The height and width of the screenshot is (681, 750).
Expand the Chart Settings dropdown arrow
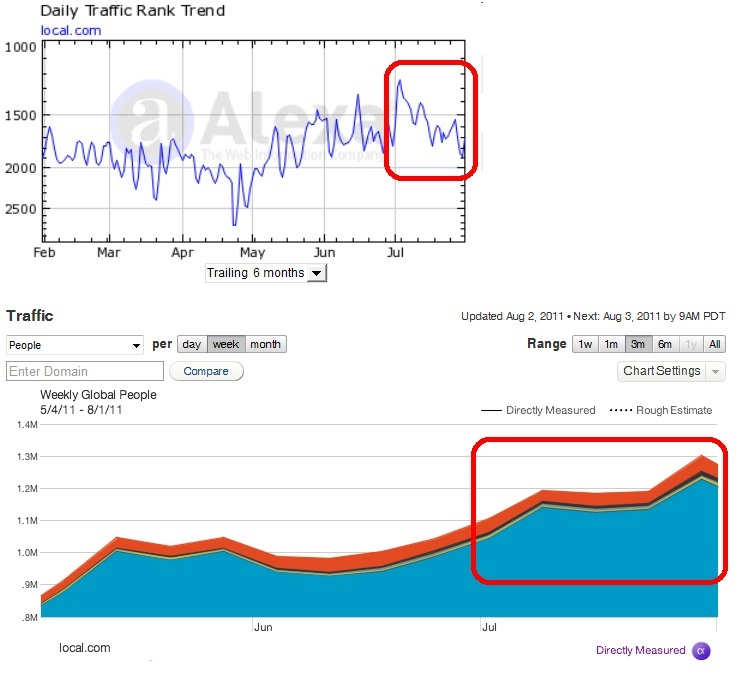coord(716,372)
